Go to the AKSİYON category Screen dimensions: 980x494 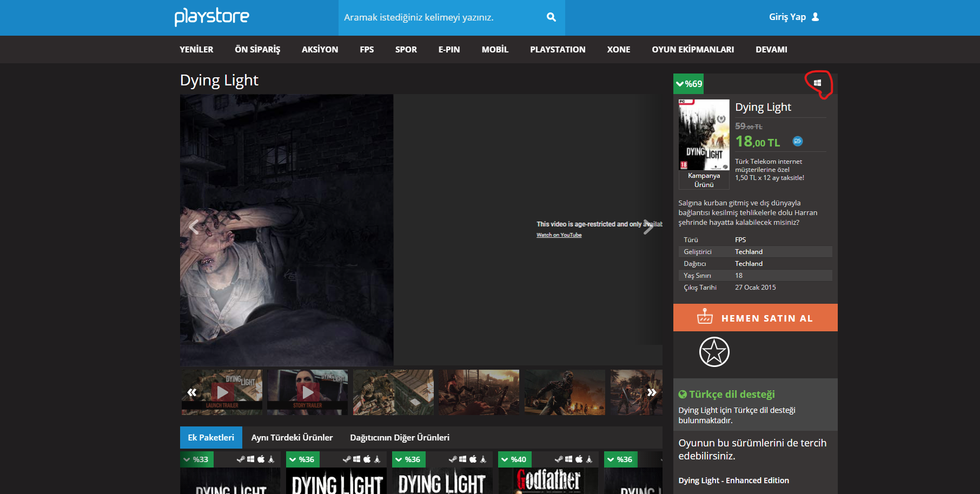click(x=320, y=50)
